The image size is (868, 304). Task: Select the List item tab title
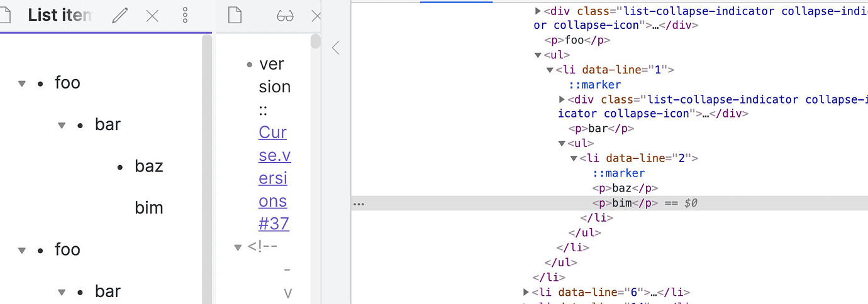(60, 16)
